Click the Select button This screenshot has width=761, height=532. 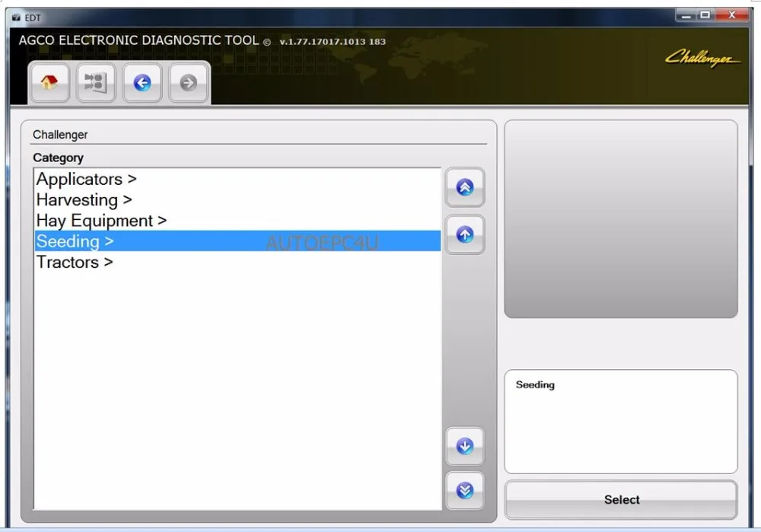click(x=621, y=499)
